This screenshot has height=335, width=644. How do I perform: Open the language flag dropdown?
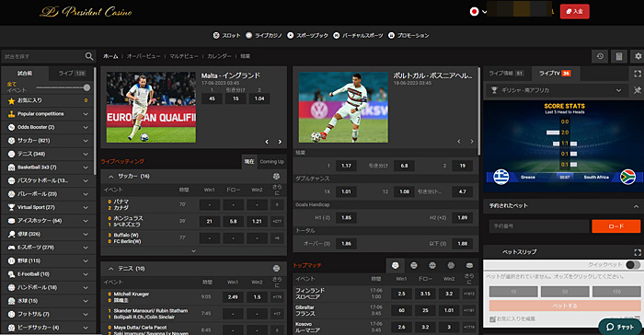(478, 12)
